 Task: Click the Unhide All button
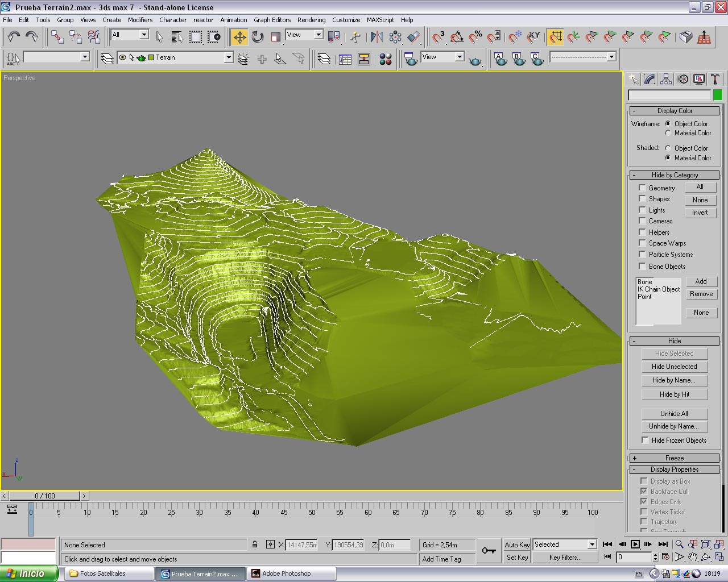674,414
